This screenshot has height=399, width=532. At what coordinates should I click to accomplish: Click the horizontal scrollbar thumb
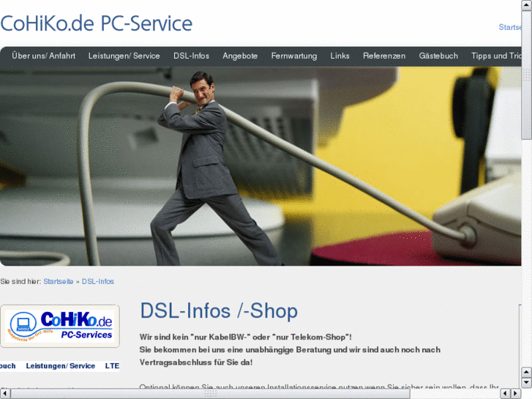click(210, 394)
